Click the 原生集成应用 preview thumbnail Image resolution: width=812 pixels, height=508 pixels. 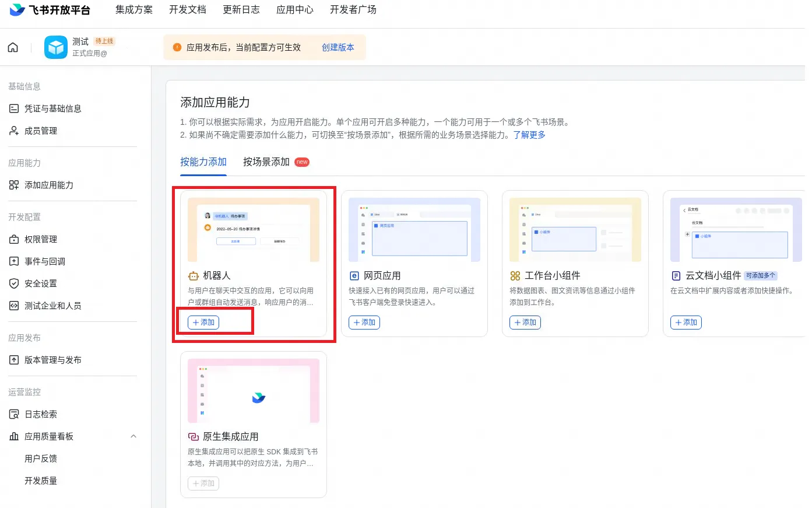[254, 391]
